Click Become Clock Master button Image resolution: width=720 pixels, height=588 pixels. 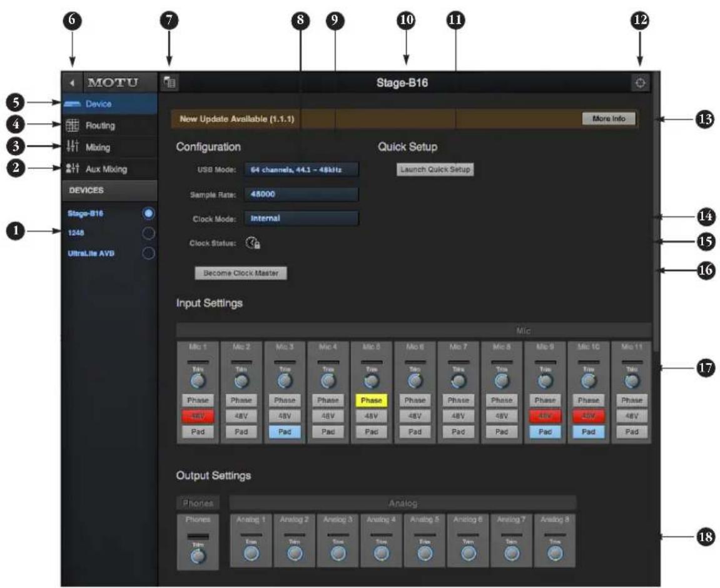[x=241, y=273]
